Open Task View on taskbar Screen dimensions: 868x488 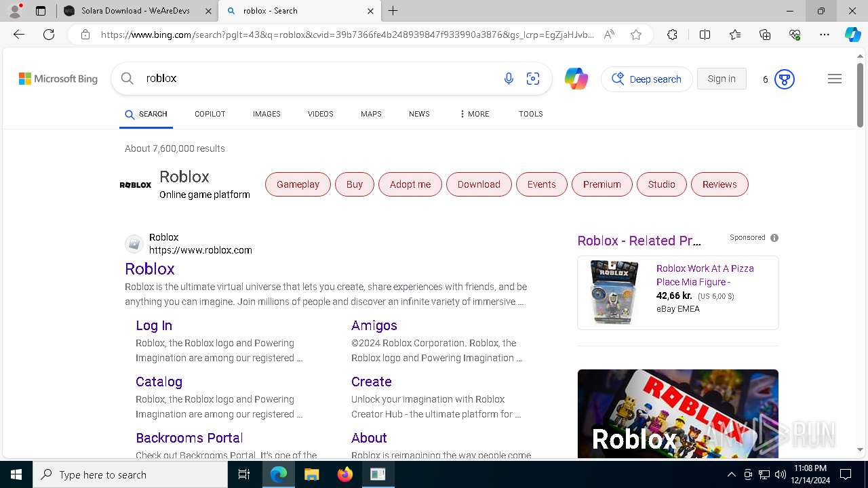244,474
